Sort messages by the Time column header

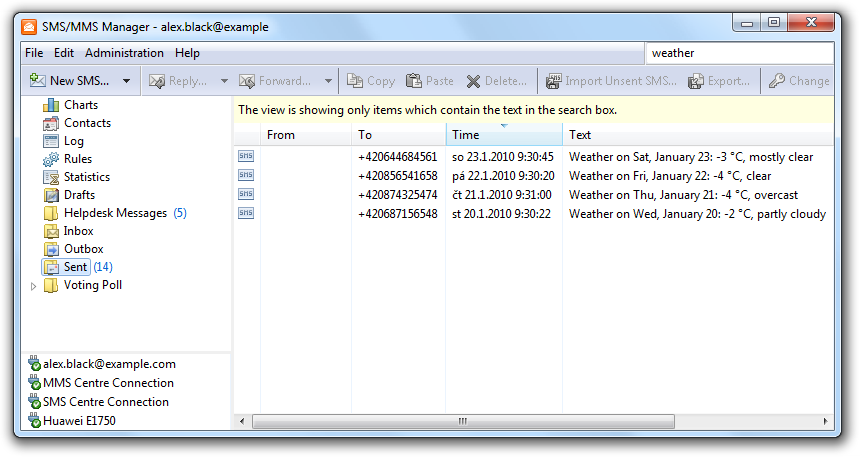[503, 135]
